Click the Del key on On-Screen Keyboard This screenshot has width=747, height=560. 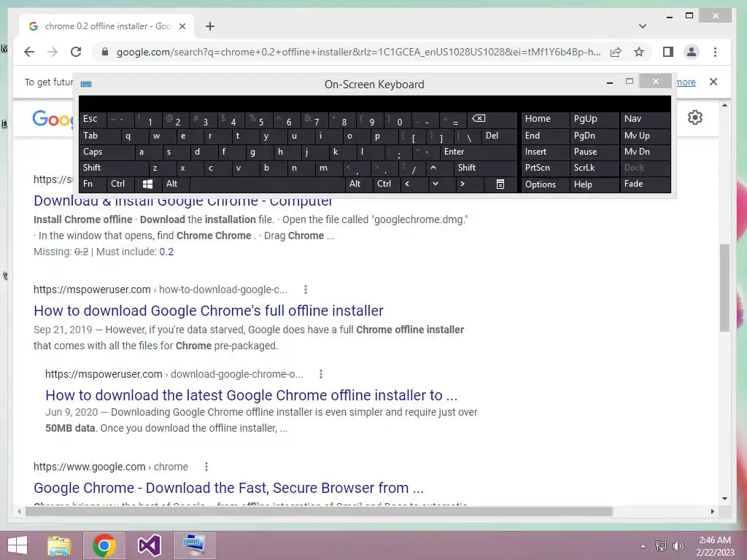[x=499, y=136]
